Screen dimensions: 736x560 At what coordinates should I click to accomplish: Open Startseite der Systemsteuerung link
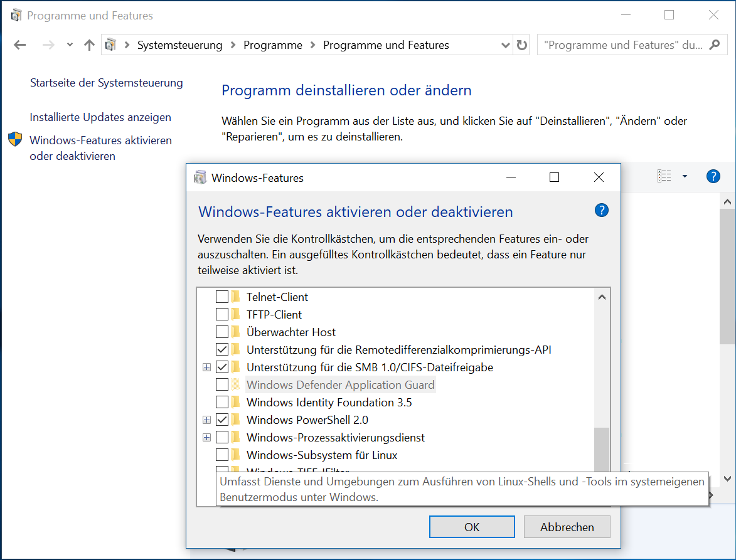107,83
